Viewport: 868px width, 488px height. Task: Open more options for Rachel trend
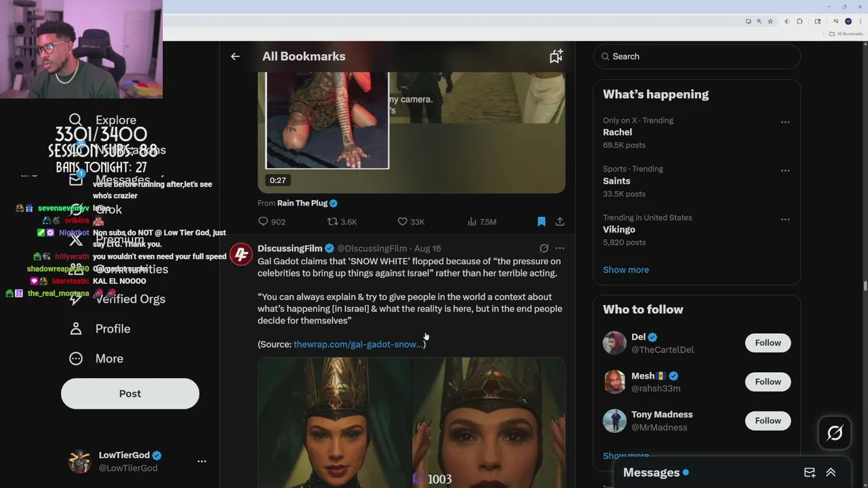(785, 122)
